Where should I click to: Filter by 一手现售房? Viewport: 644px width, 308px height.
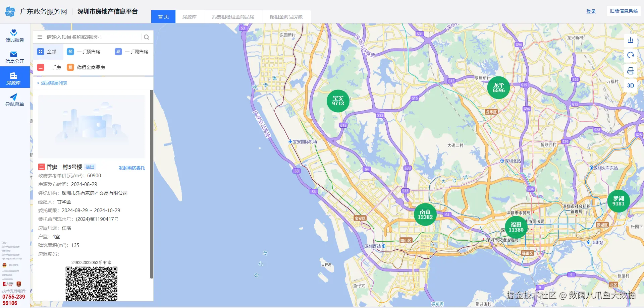131,52
